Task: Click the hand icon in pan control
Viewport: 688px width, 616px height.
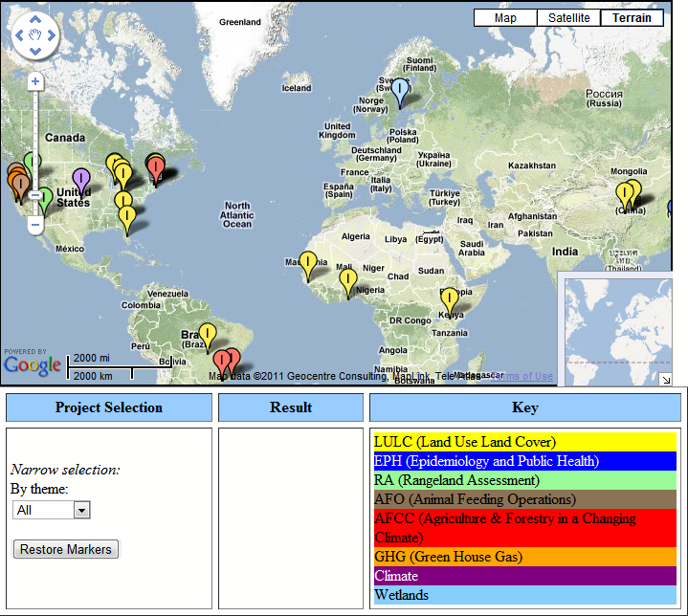Action: coord(35,35)
